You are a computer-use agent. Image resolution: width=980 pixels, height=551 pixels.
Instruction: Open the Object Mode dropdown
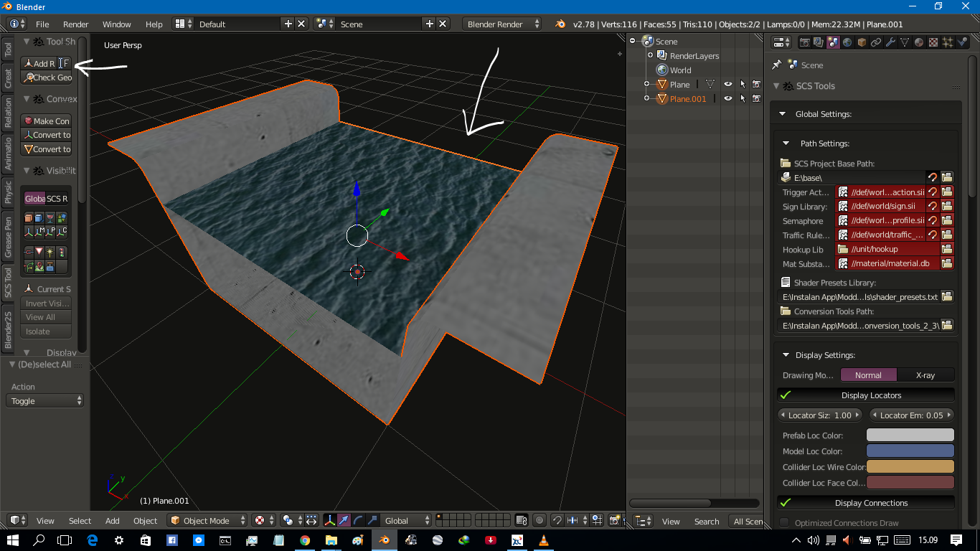(207, 520)
